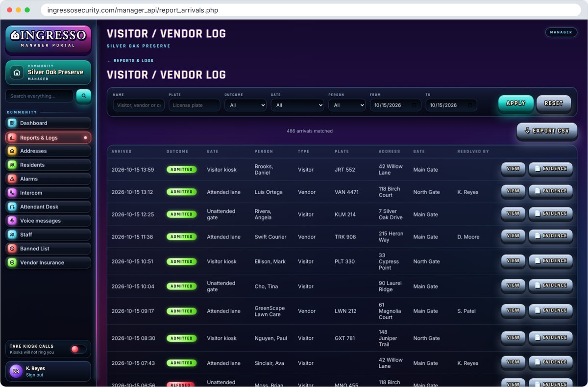Open Addresses menu item

pos(48,151)
